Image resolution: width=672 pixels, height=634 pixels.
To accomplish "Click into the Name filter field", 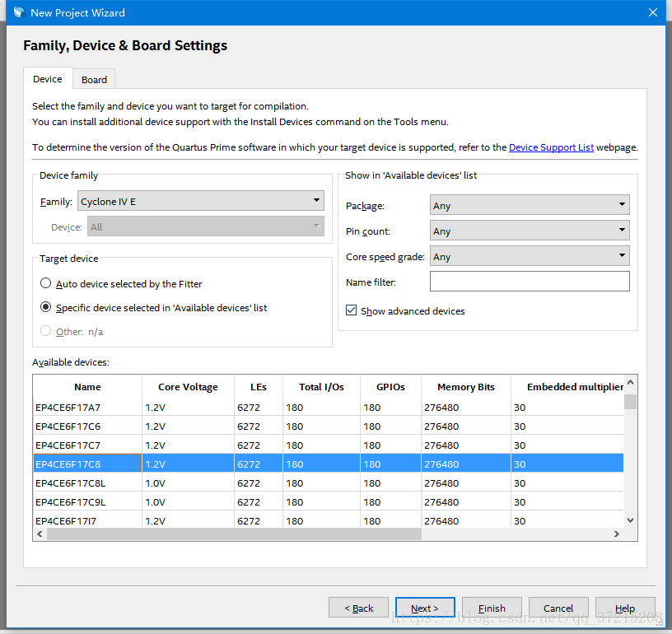I will point(530,282).
